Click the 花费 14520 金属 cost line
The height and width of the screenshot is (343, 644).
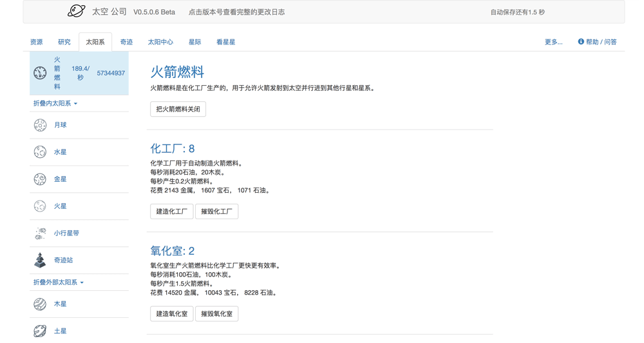214,293
